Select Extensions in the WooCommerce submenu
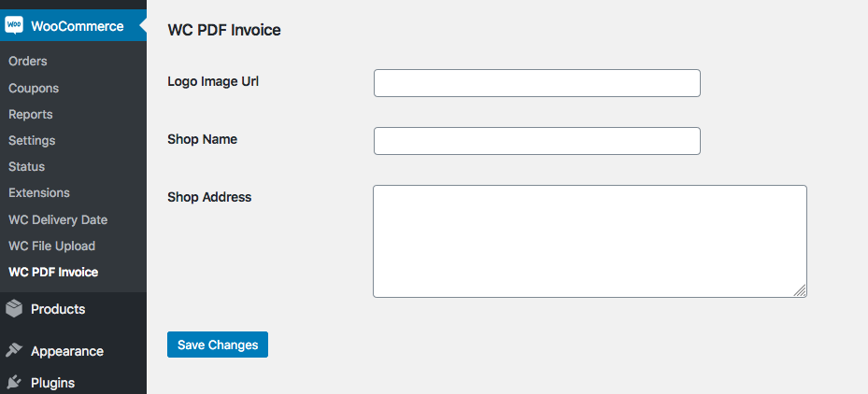The width and height of the screenshot is (868, 394). click(39, 192)
